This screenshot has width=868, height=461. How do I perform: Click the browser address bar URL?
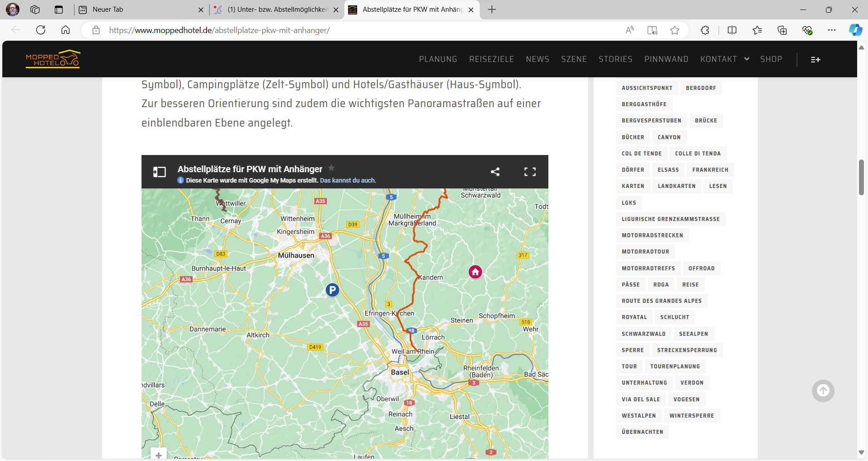click(x=219, y=30)
